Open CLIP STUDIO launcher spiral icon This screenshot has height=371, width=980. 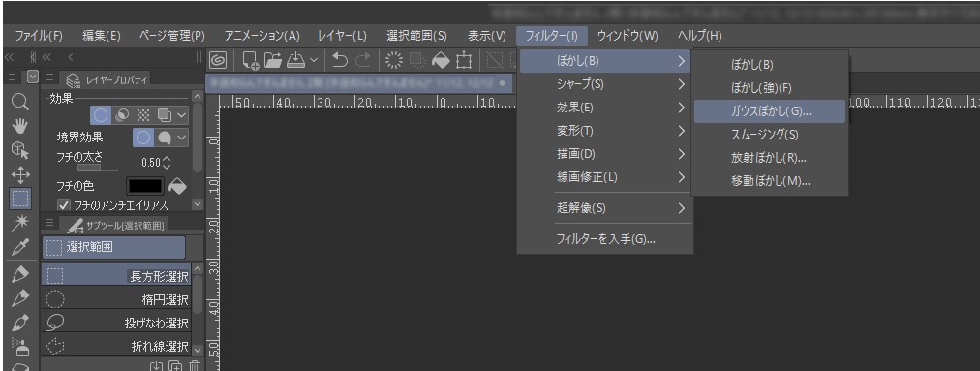click(218, 60)
